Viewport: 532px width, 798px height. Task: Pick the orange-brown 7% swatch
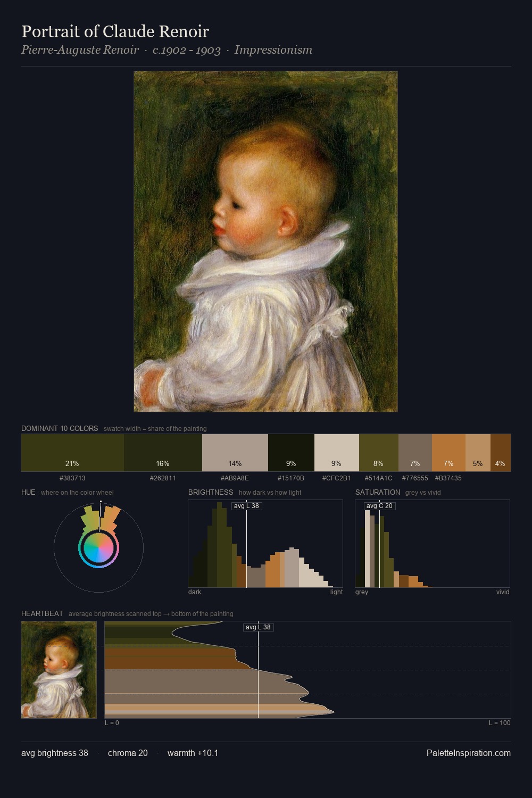click(x=448, y=453)
